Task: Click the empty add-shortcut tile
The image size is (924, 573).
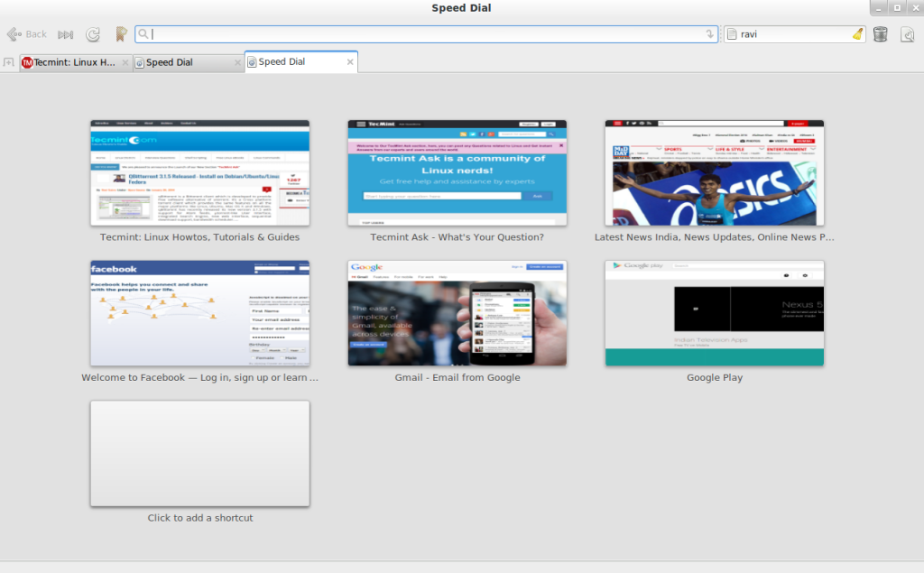Action: coord(199,453)
